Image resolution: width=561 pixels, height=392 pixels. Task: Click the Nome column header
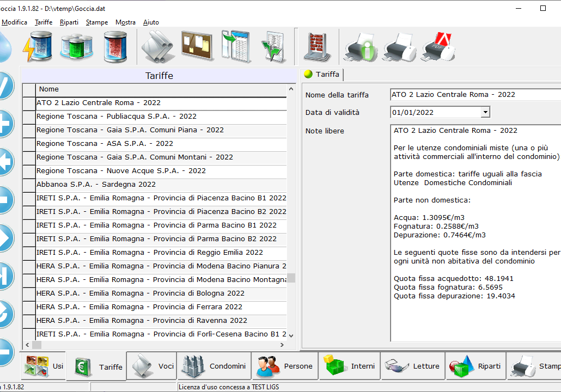click(161, 89)
